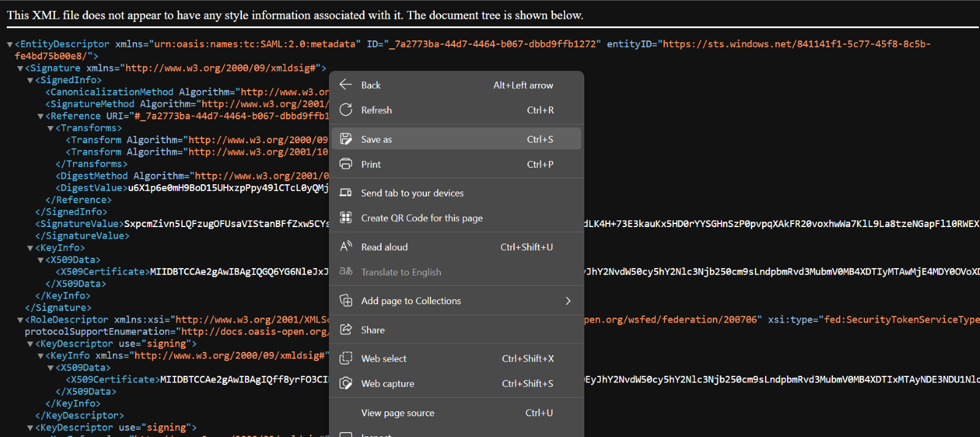Click the Create QR Code icon

click(345, 217)
